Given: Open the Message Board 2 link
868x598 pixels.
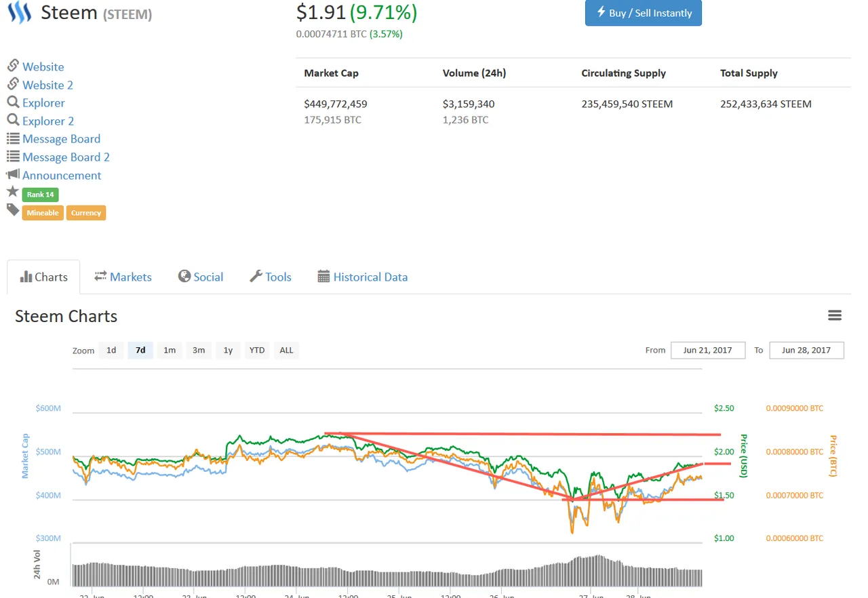Looking at the screenshot, I should click(66, 157).
